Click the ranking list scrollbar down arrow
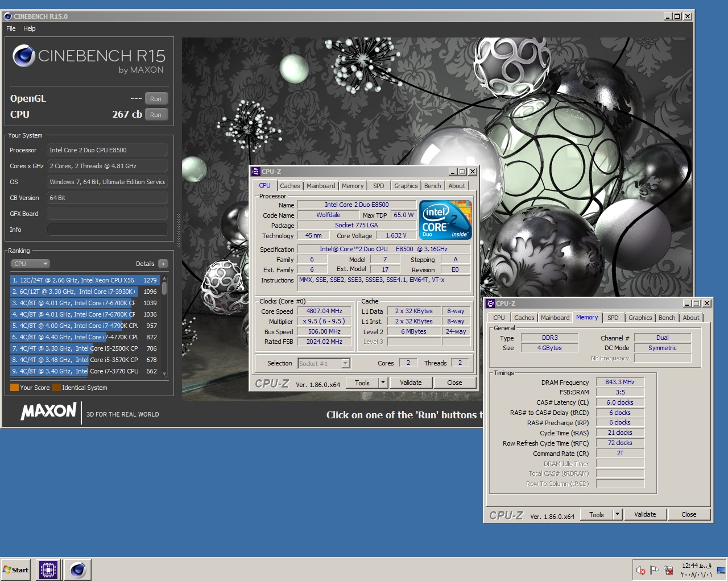The width and height of the screenshot is (728, 582). click(x=164, y=373)
